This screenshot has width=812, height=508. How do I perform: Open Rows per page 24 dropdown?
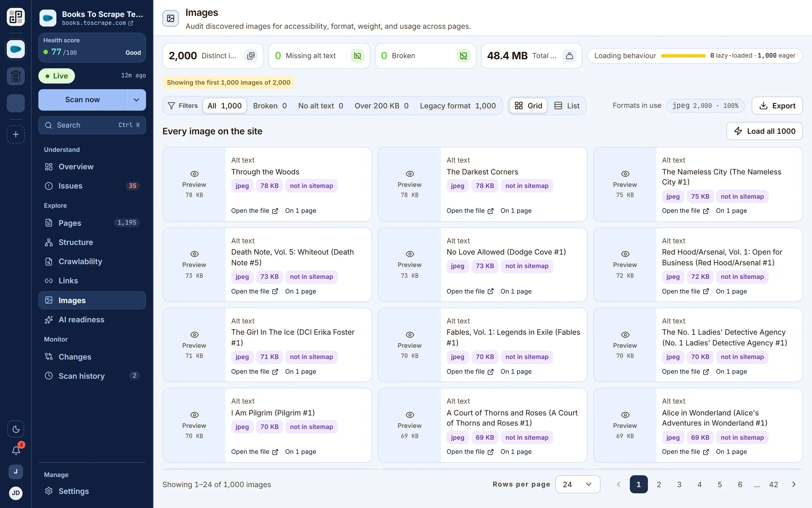point(578,484)
